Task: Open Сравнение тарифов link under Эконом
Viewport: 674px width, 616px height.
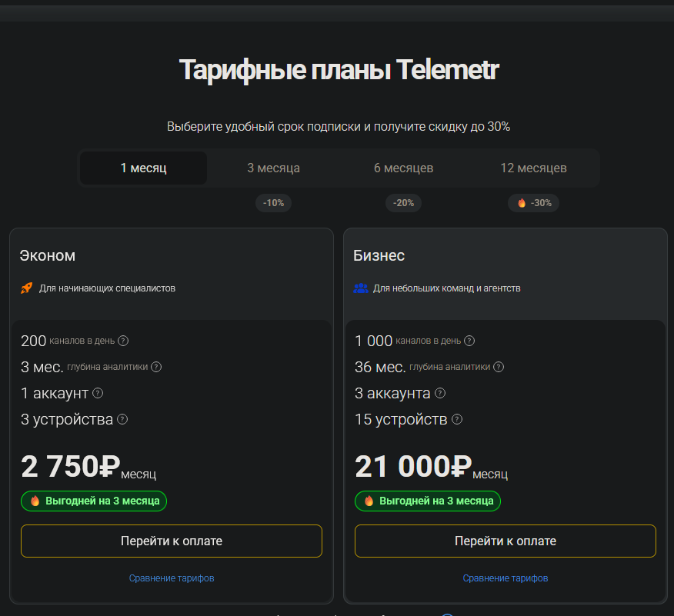Action: pos(172,578)
